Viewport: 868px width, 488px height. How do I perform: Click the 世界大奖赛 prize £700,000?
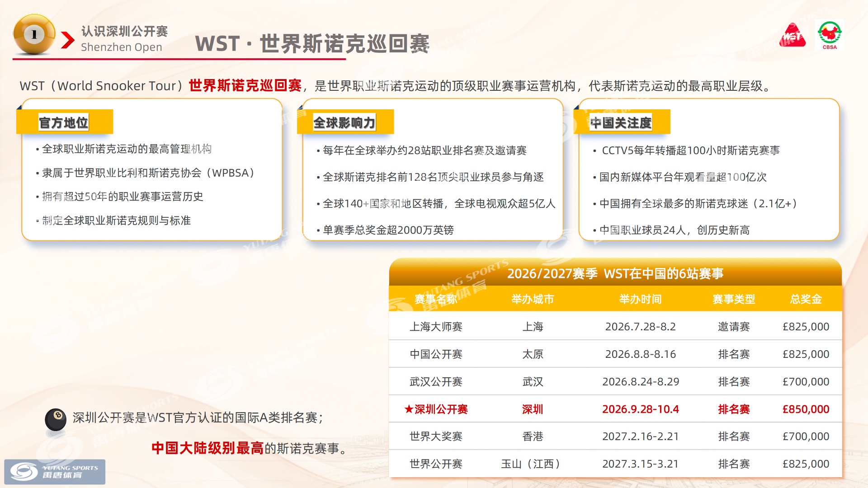[806, 436]
